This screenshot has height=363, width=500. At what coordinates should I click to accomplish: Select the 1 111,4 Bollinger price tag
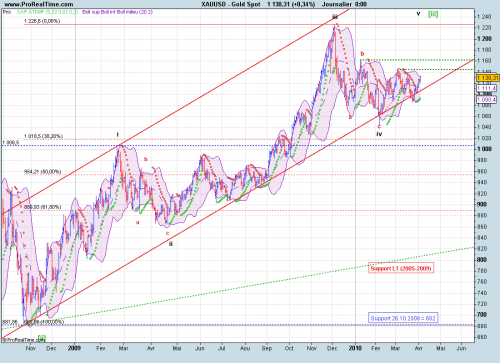[x=486, y=88]
